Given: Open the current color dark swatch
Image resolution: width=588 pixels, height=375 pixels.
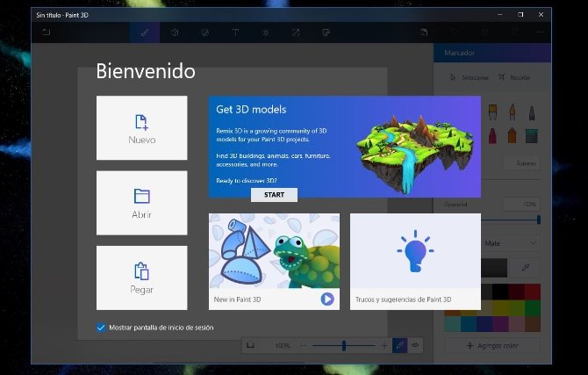Looking at the screenshot, I should tap(494, 268).
